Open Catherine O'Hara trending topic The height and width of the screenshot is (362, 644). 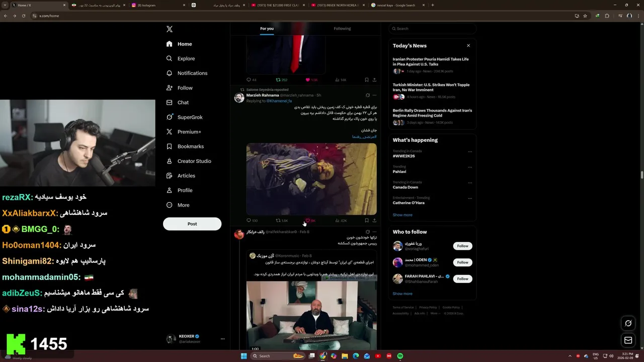pos(409,203)
